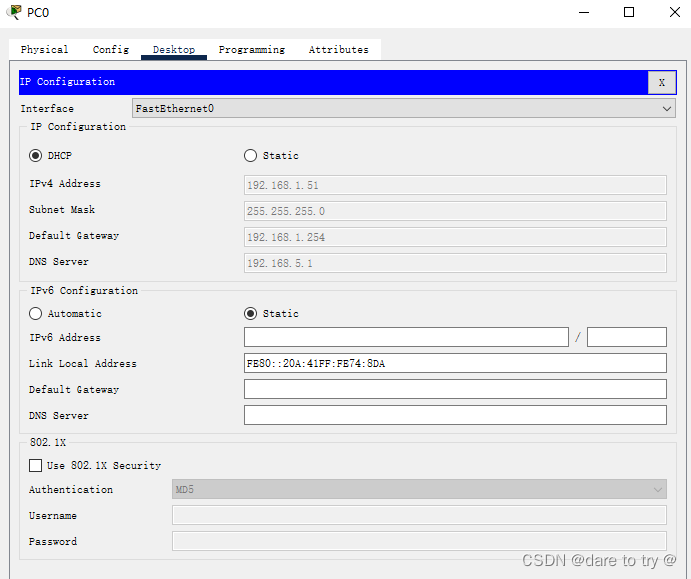Open the Attributes tab

(x=338, y=49)
